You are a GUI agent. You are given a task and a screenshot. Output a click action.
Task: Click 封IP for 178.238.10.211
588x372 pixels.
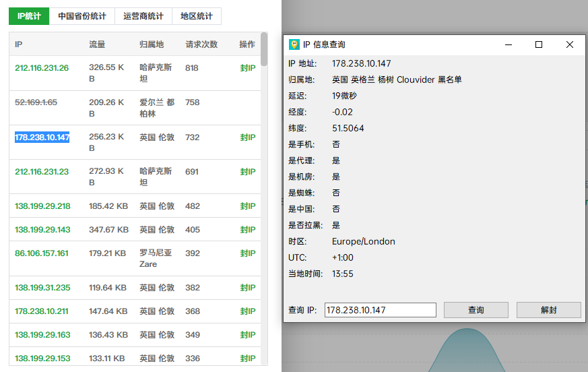[x=247, y=311]
